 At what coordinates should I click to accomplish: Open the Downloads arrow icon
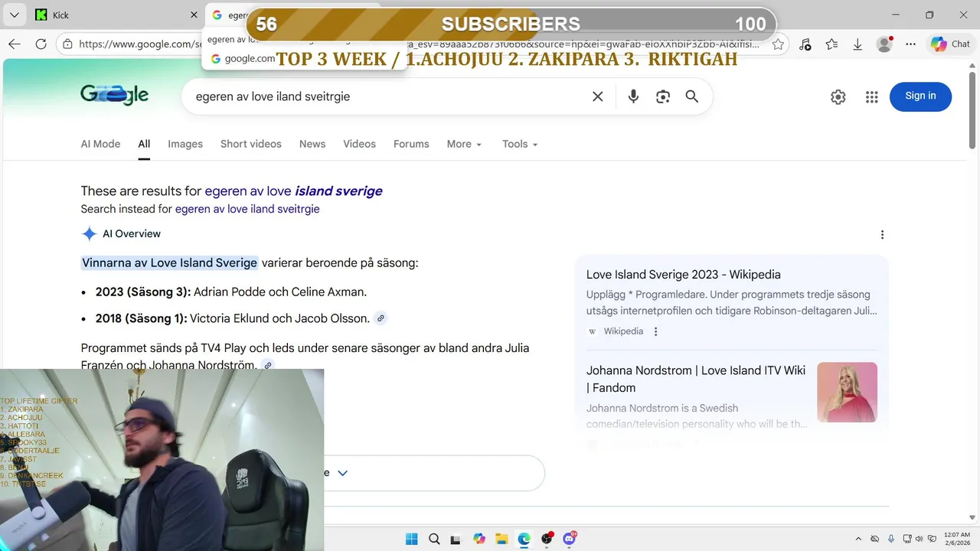(857, 44)
